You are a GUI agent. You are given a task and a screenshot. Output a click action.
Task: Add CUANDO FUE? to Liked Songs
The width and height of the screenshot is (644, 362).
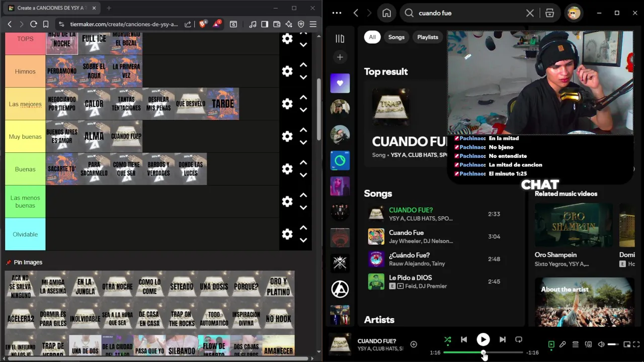pos(414,344)
